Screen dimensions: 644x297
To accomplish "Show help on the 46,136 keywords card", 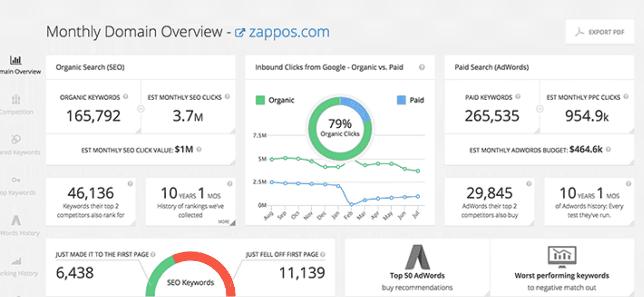I will click(x=130, y=184).
